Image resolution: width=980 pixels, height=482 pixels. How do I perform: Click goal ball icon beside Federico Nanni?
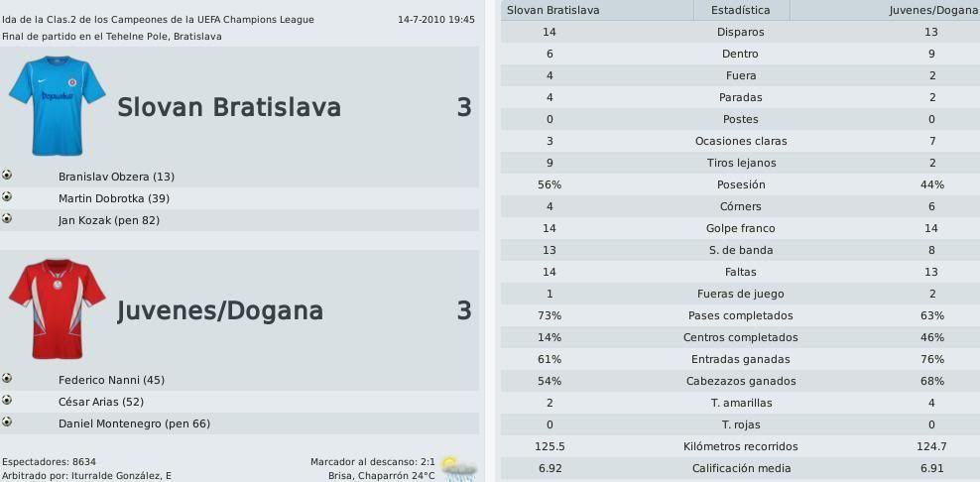pyautogui.click(x=7, y=378)
